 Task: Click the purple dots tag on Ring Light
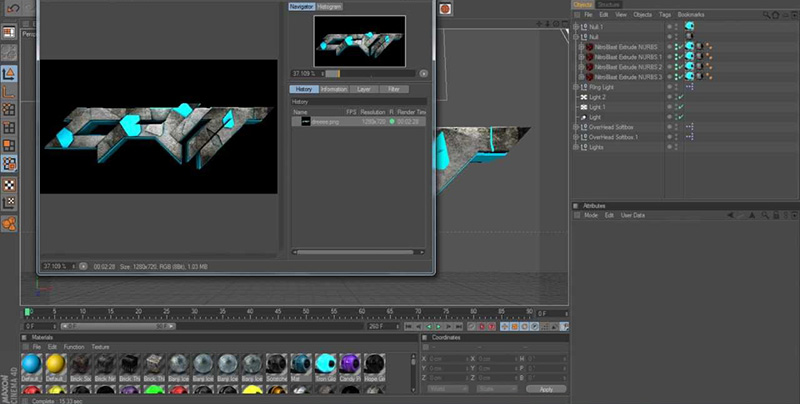689,87
